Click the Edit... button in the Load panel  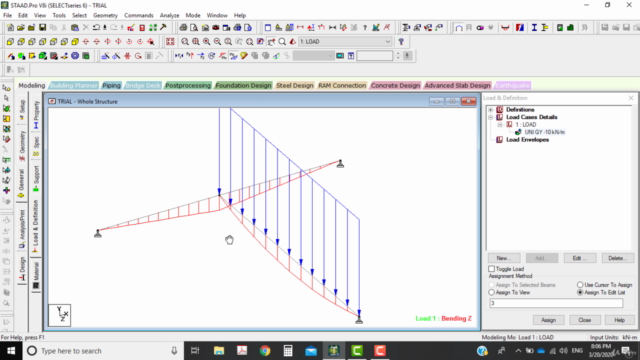(x=580, y=258)
